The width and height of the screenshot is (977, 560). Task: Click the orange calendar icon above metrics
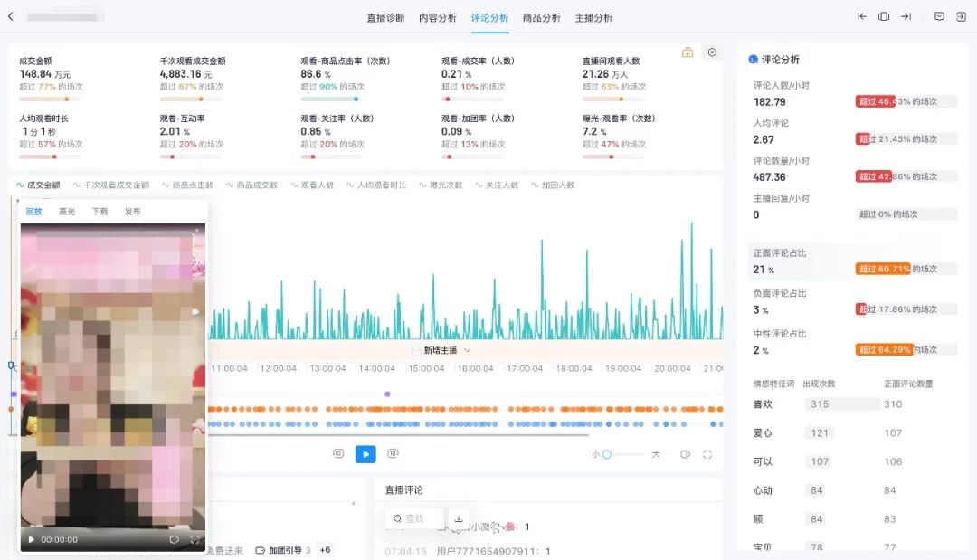click(688, 52)
